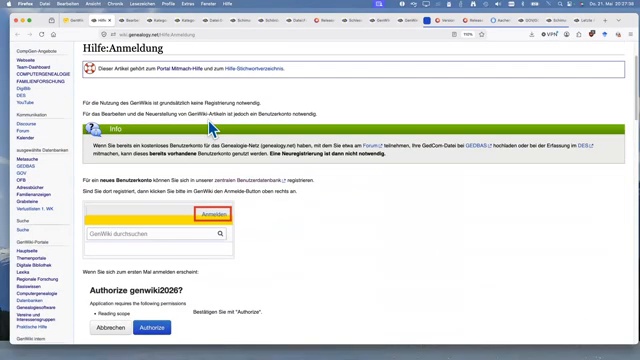Open the Extras menu
Image resolution: width=640 pixels, height=360 pixels.
(188, 4)
